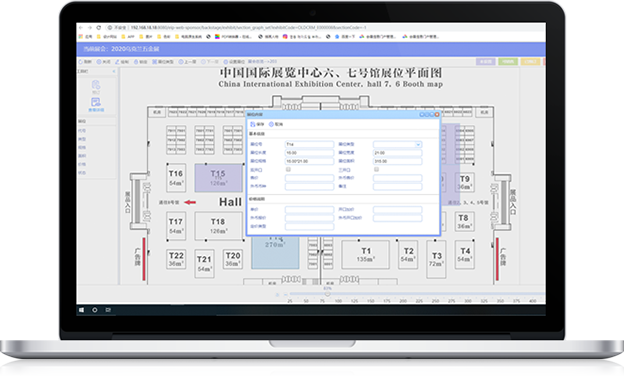
Task: Toggle the right checkbox in the booth dialog
Action: point(376,169)
